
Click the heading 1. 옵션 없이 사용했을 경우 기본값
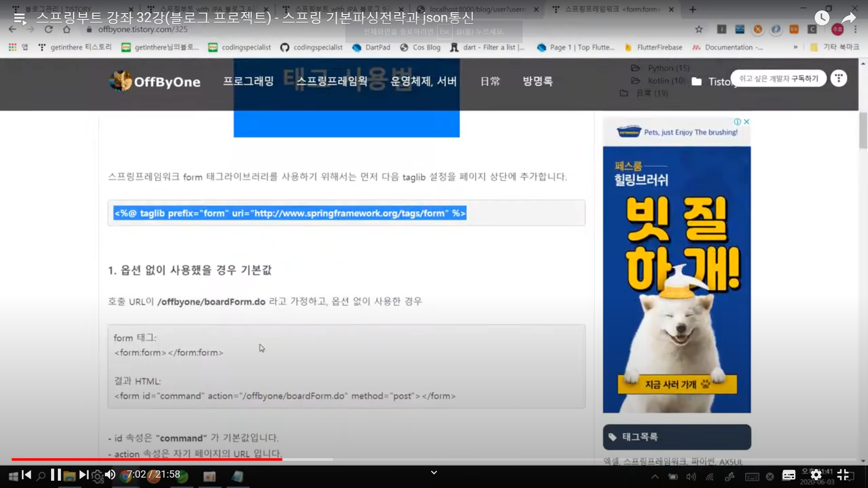(x=190, y=270)
